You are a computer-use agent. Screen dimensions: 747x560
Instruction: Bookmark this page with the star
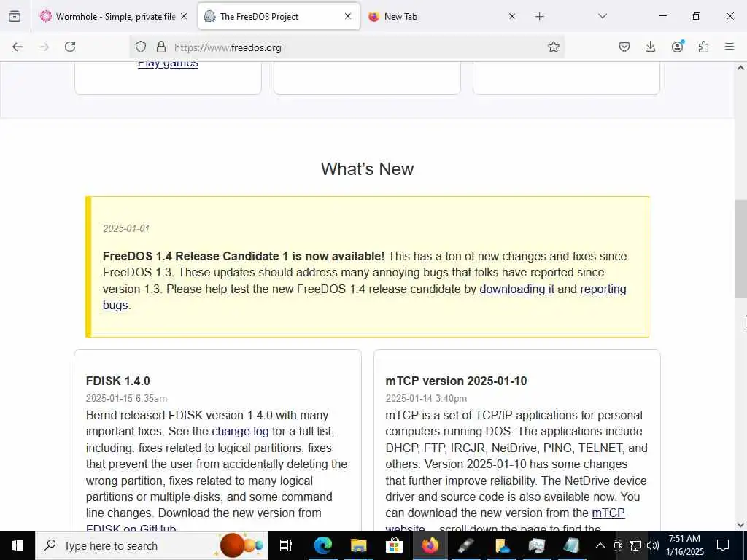pos(553,47)
